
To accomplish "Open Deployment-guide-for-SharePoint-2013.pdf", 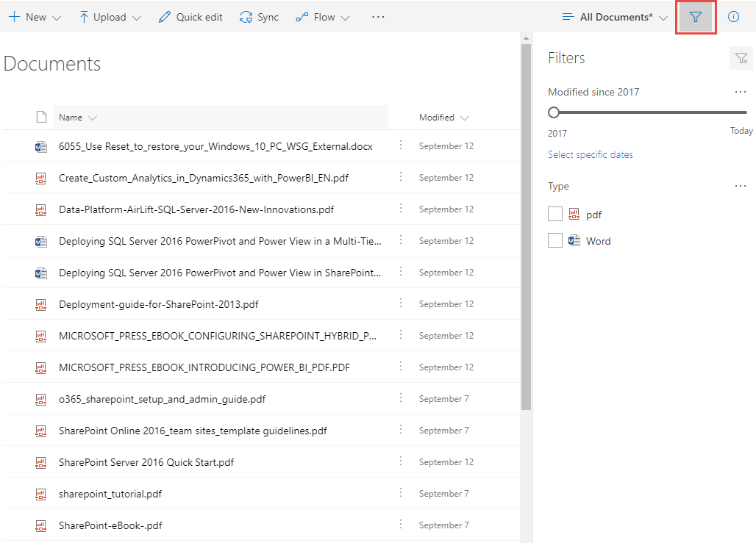I will tap(159, 304).
